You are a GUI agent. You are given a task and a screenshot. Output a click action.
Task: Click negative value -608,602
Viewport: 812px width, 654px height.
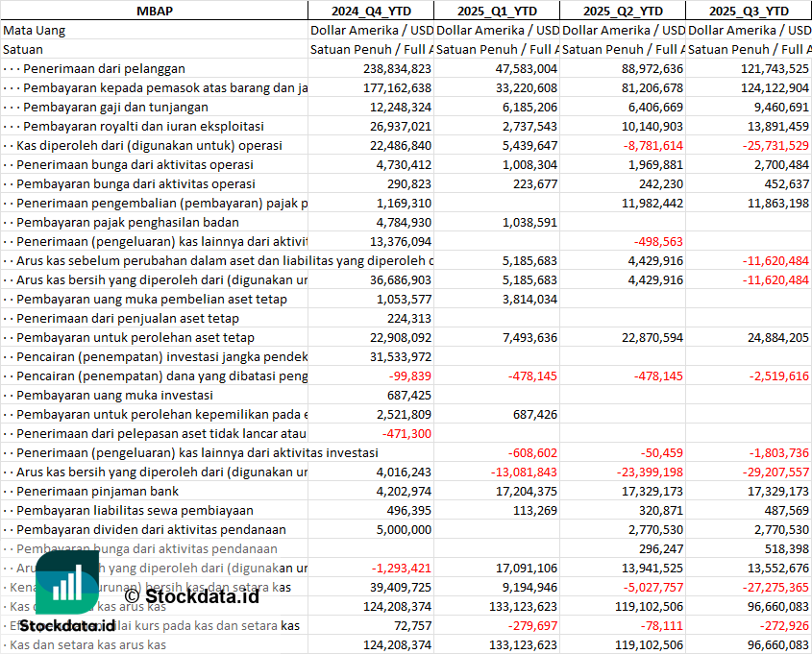(532, 452)
